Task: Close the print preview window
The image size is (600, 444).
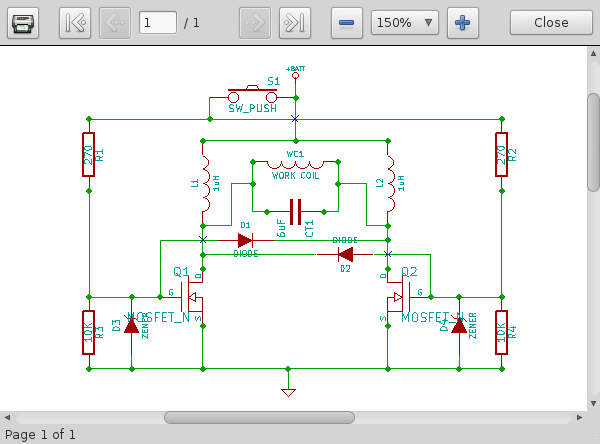Action: click(x=551, y=23)
